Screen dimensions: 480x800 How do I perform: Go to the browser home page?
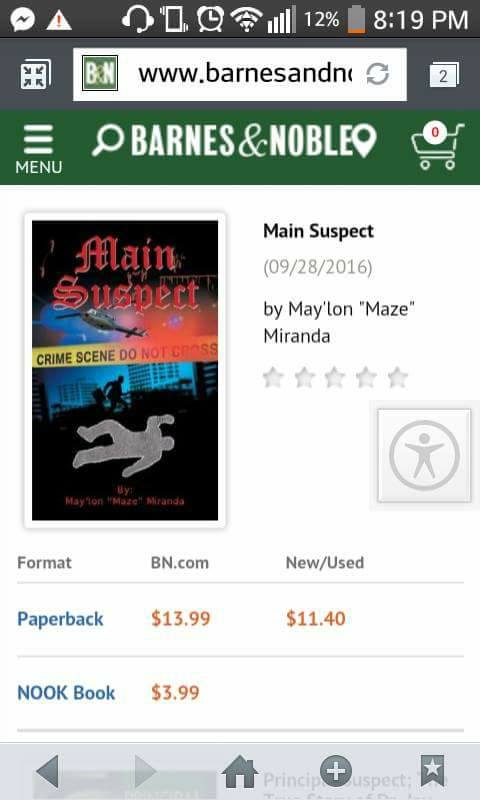240,771
